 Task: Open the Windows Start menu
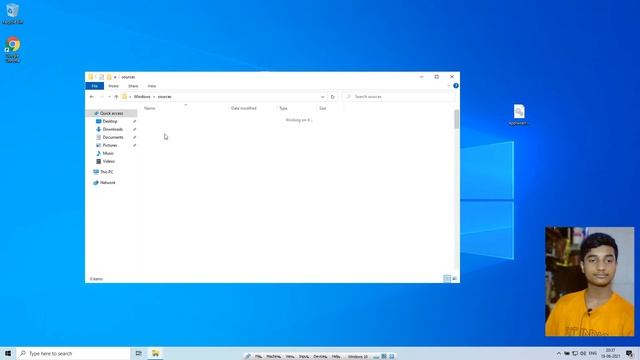[8, 353]
